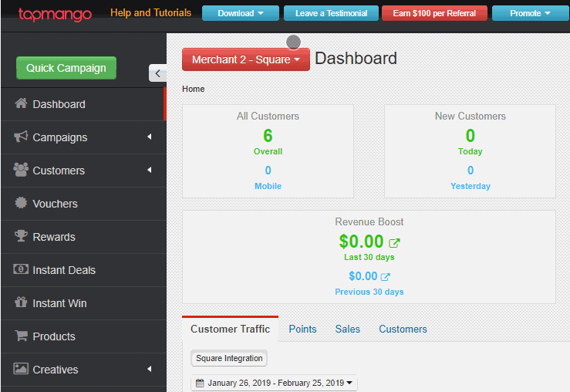Viewport: 570px width, 392px height.
Task: Click the Creatives picture icon
Action: pos(21,368)
